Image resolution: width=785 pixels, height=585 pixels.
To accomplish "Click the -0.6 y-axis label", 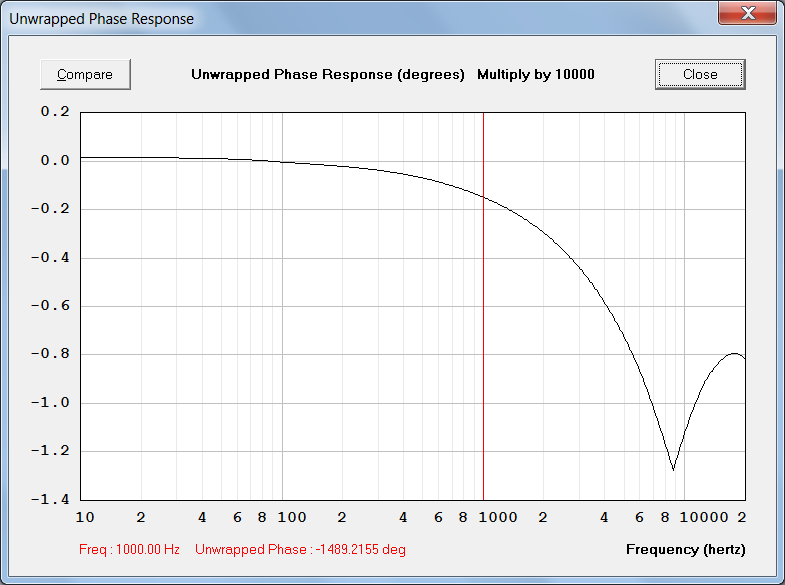I will (50, 306).
